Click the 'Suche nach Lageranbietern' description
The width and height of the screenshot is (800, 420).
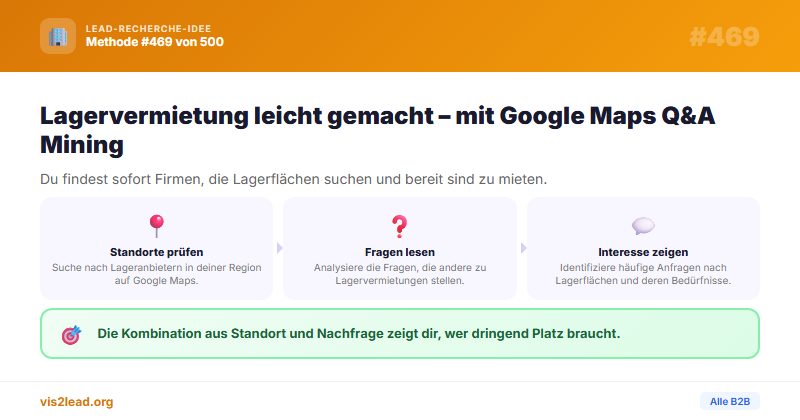pyautogui.click(x=157, y=274)
